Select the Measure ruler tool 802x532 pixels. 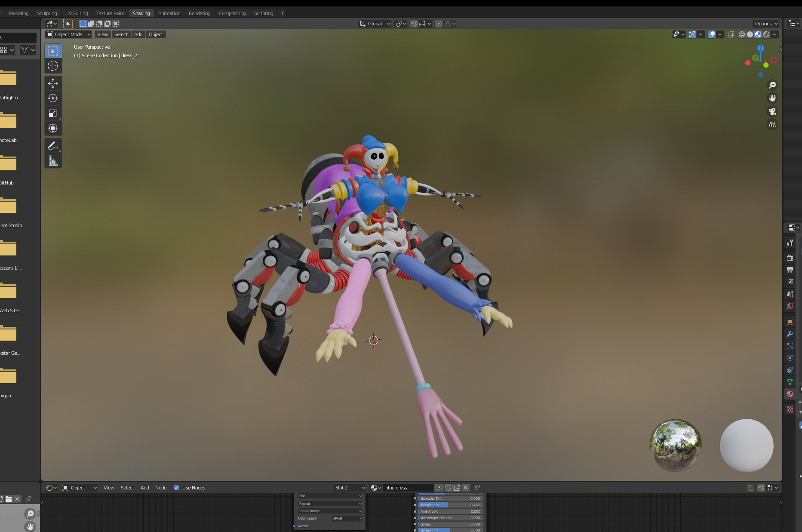click(x=53, y=161)
